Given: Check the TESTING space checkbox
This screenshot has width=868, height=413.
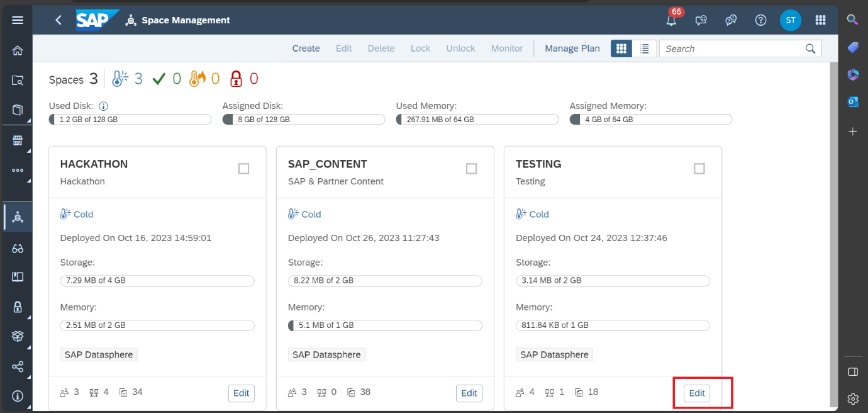Looking at the screenshot, I should [699, 169].
